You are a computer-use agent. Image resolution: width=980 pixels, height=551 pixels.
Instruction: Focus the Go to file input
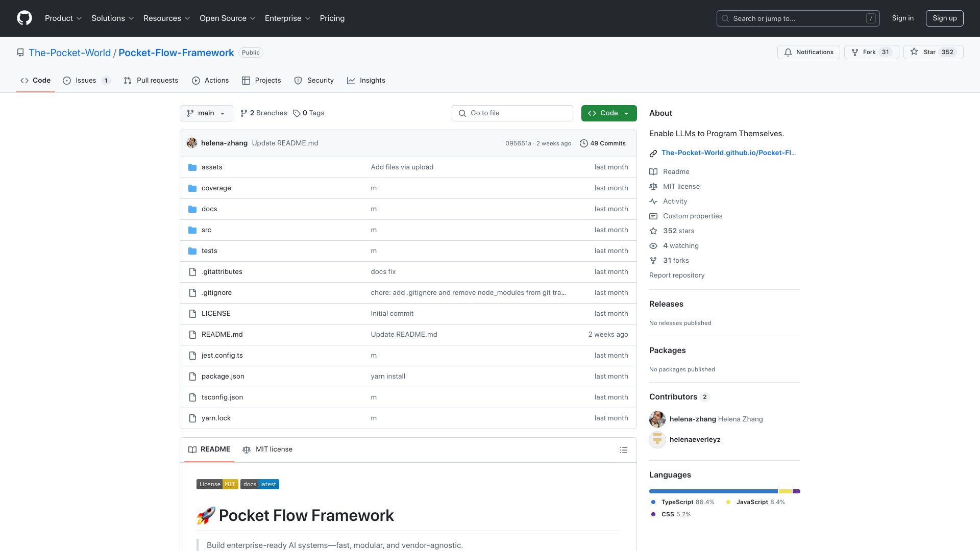tap(512, 113)
